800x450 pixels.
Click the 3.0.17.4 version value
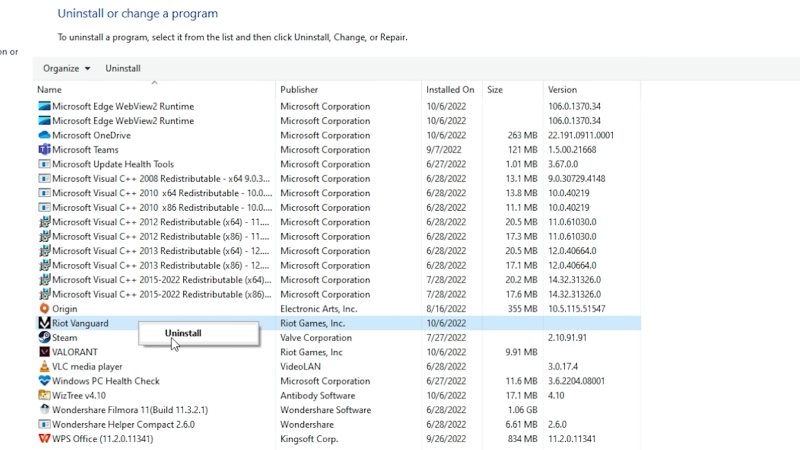(563, 366)
